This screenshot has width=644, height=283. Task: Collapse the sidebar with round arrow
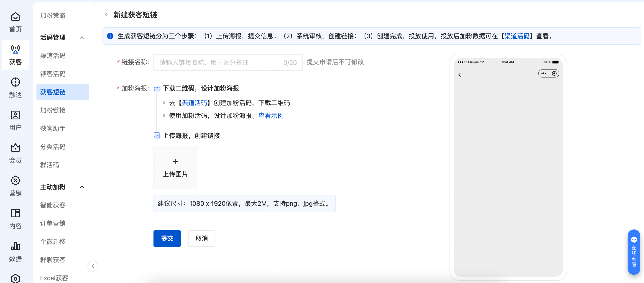pyautogui.click(x=93, y=266)
